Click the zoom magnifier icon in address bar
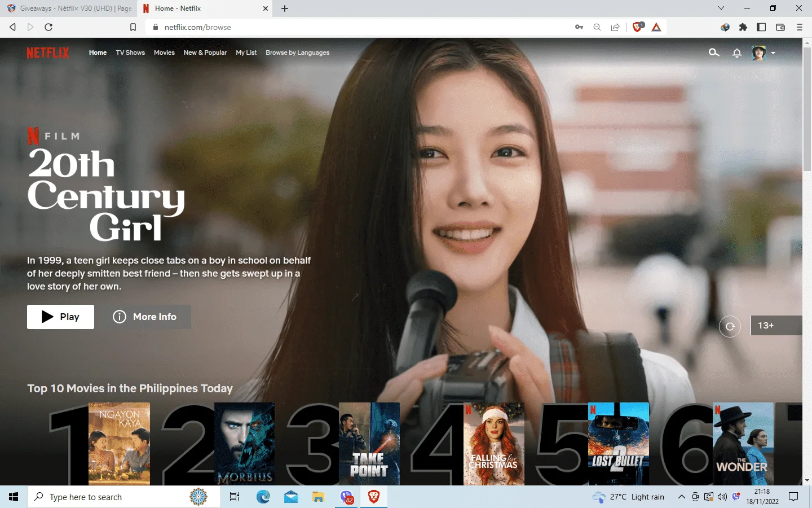This screenshot has width=812, height=508. (597, 27)
